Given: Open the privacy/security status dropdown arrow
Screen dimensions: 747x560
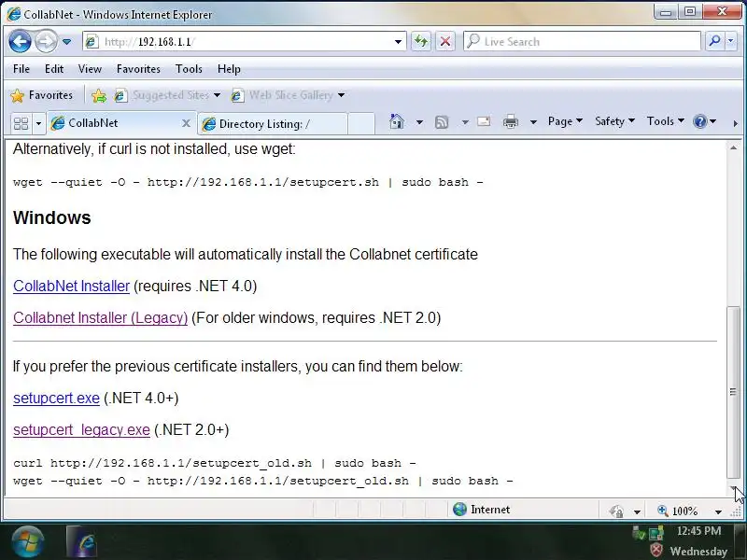Looking at the screenshot, I should pos(637,511).
